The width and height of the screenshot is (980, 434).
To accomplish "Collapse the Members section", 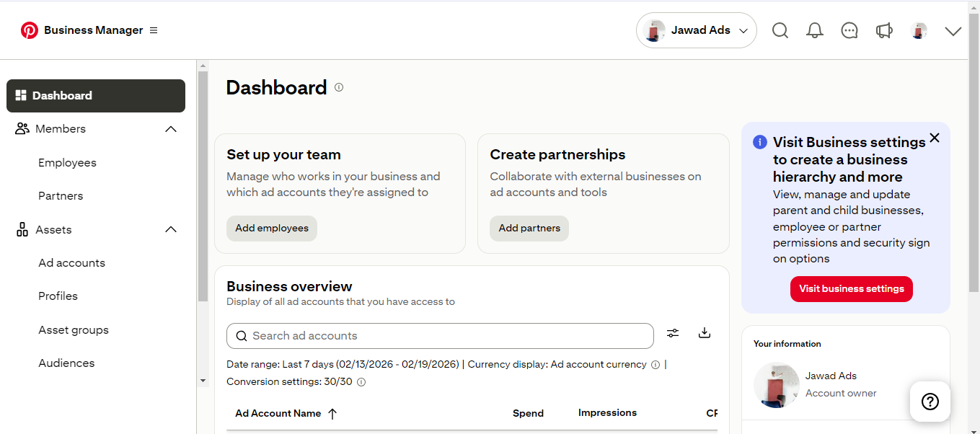I will tap(171, 129).
